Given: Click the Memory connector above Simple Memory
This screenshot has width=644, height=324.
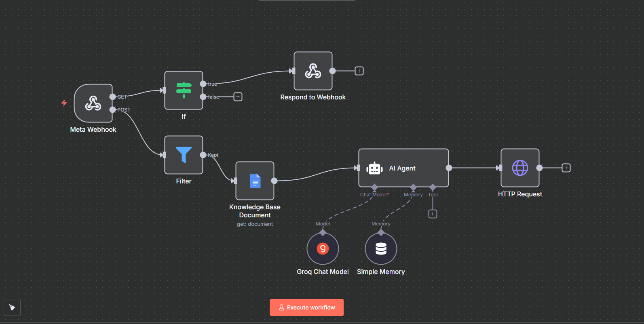Looking at the screenshot, I should (x=381, y=232).
